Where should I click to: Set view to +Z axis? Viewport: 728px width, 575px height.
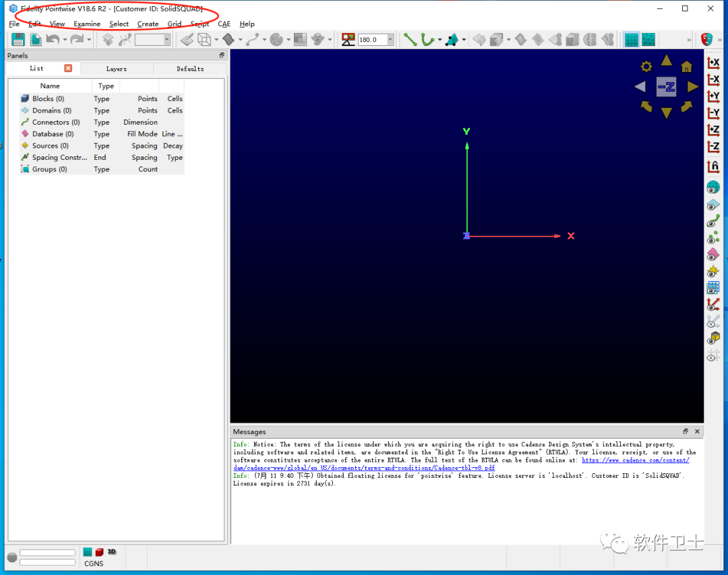tap(713, 130)
